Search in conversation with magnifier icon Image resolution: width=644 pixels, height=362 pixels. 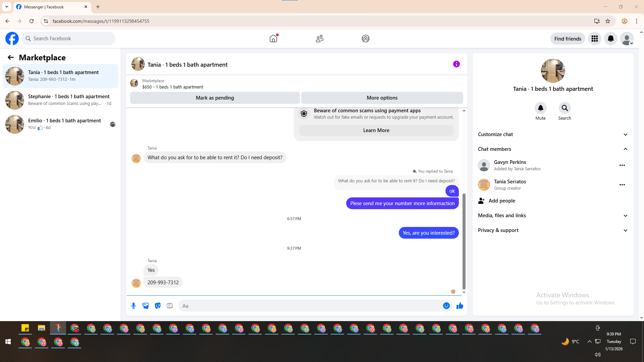coord(565,108)
